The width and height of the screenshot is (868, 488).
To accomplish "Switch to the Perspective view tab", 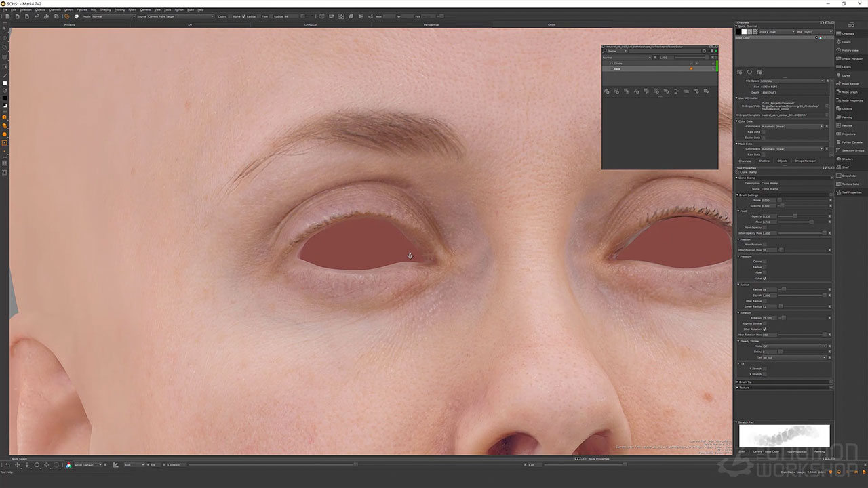I will 431,24.
